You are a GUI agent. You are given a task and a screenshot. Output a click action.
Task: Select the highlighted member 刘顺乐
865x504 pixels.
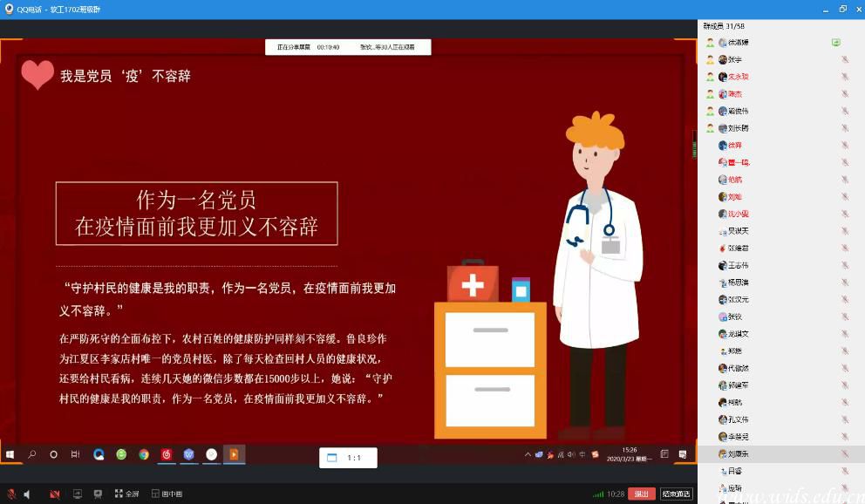pos(738,453)
